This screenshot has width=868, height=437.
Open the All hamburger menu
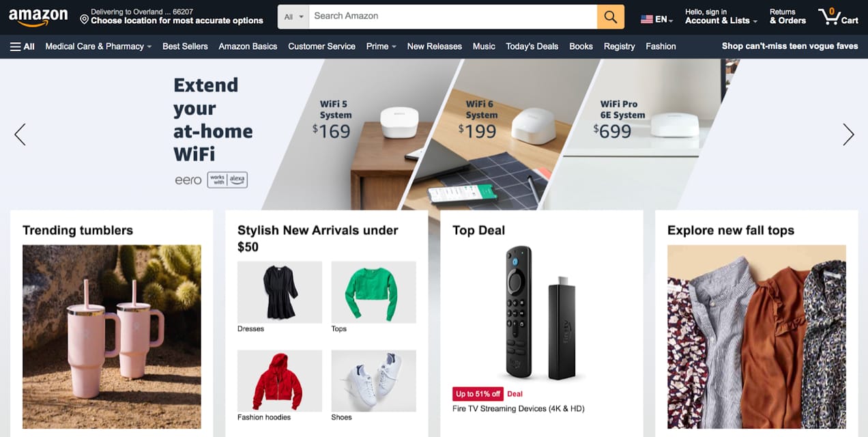tap(22, 46)
